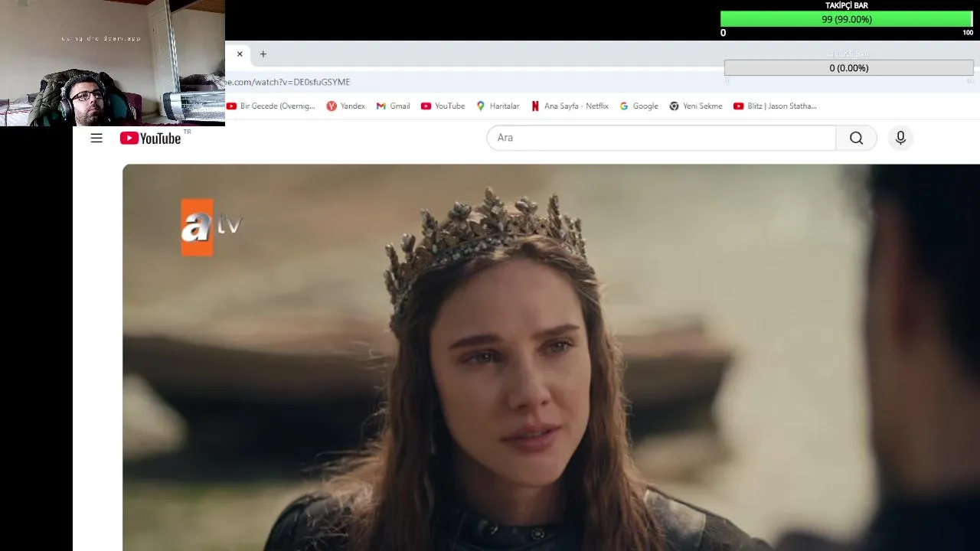The height and width of the screenshot is (551, 980).
Task: Focus the Ara search field
Action: click(661, 138)
